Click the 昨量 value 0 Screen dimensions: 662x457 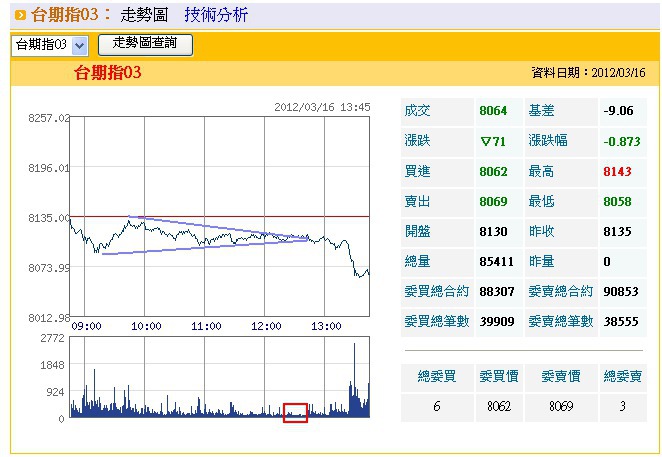coord(607,261)
